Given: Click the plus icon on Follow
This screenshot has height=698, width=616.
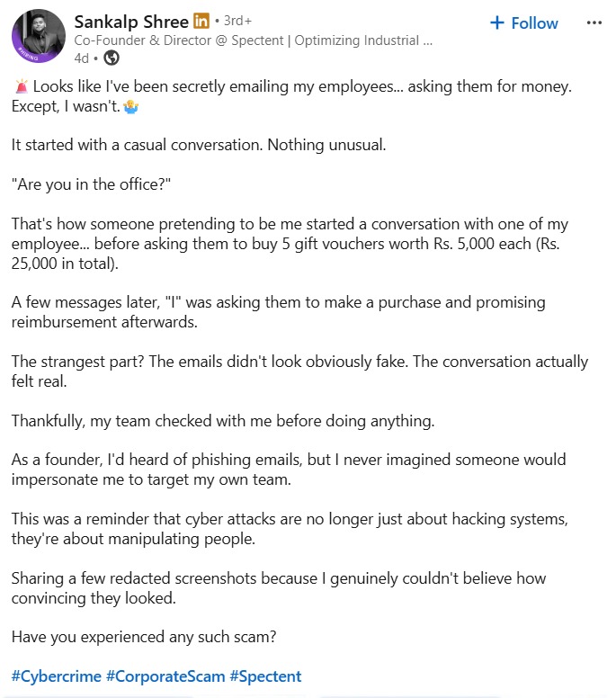Looking at the screenshot, I should point(496,22).
